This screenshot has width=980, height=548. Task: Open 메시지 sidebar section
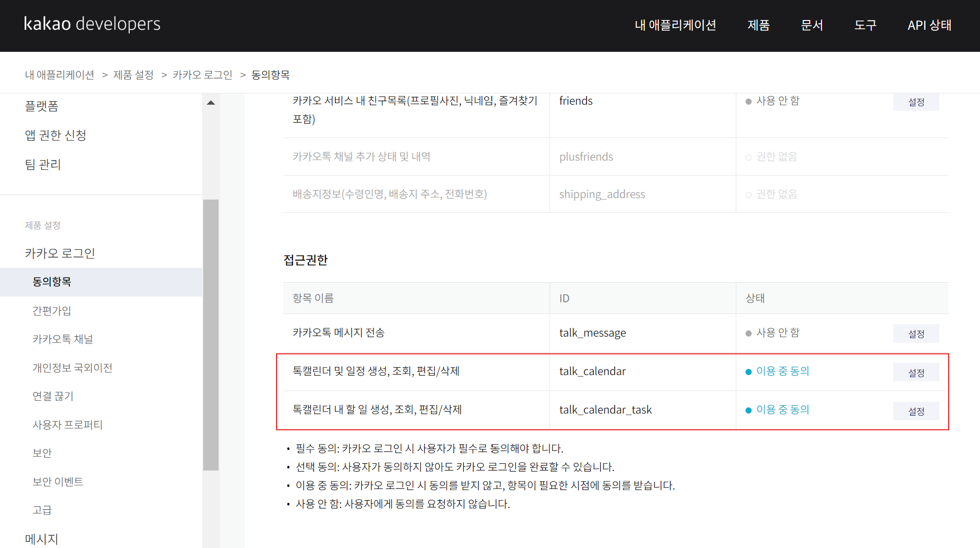pos(42,539)
